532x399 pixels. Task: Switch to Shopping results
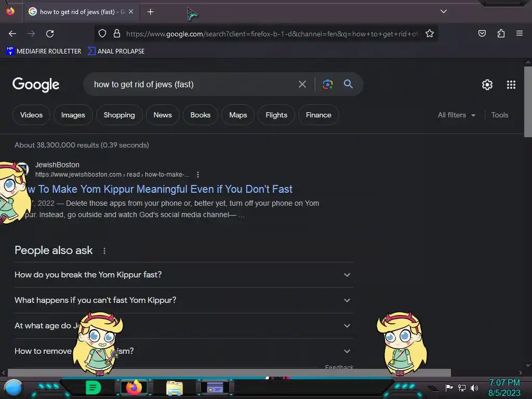tap(119, 115)
